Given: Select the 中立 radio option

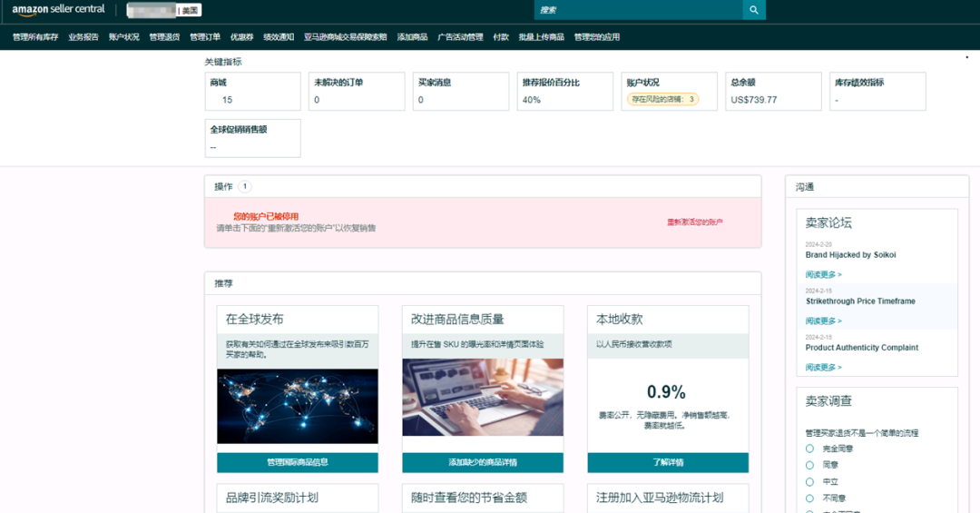Looking at the screenshot, I should click(810, 482).
